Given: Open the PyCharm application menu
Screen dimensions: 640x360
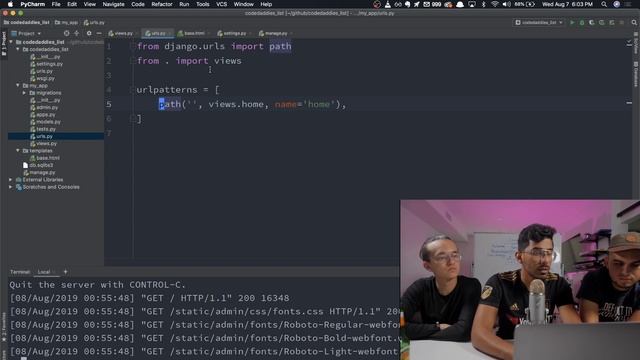Looking at the screenshot, I should (x=33, y=4).
